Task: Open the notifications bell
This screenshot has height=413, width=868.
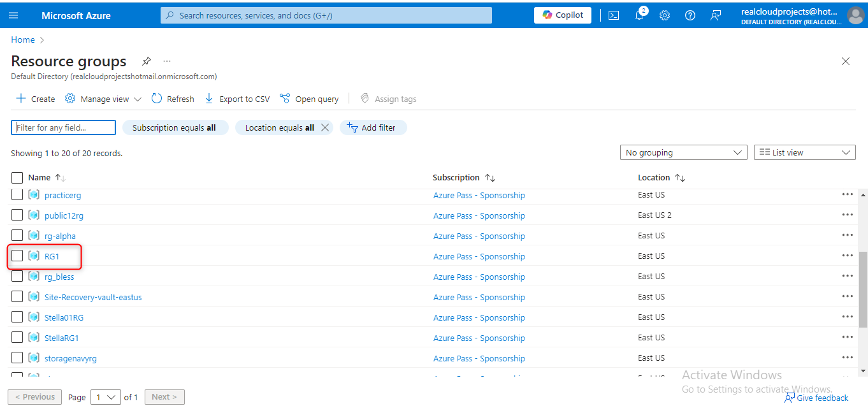Action: coord(639,15)
